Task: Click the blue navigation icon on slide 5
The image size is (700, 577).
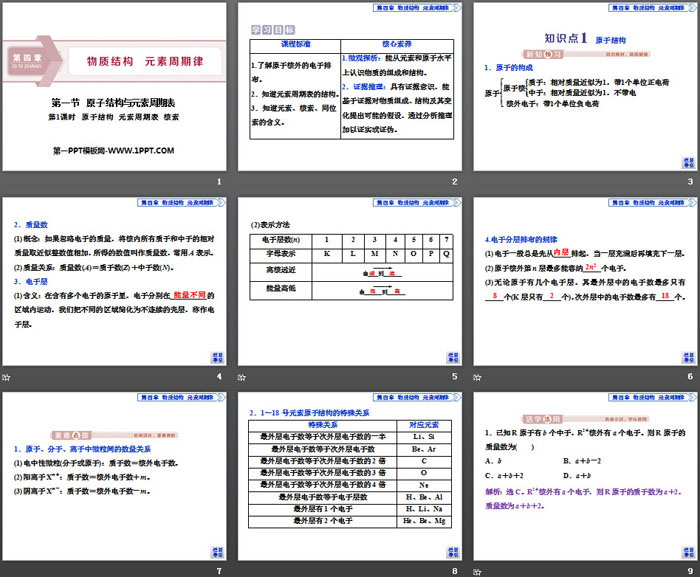Action: point(453,358)
